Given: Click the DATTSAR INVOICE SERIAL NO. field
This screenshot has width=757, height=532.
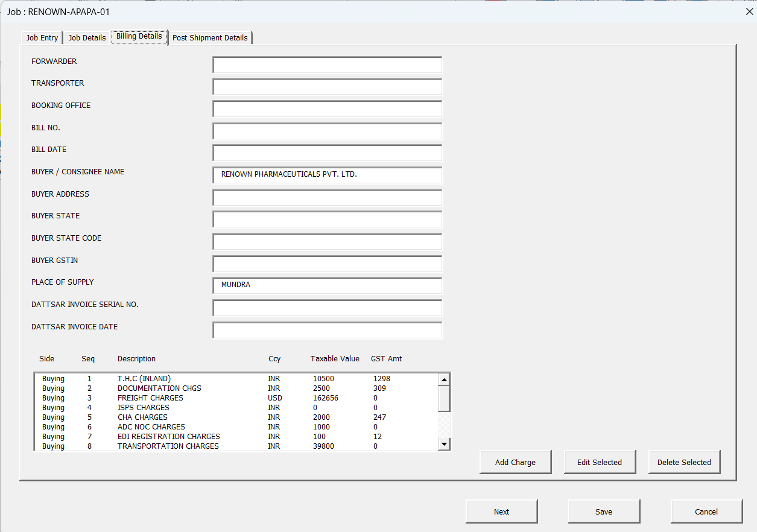Looking at the screenshot, I should [x=328, y=308].
